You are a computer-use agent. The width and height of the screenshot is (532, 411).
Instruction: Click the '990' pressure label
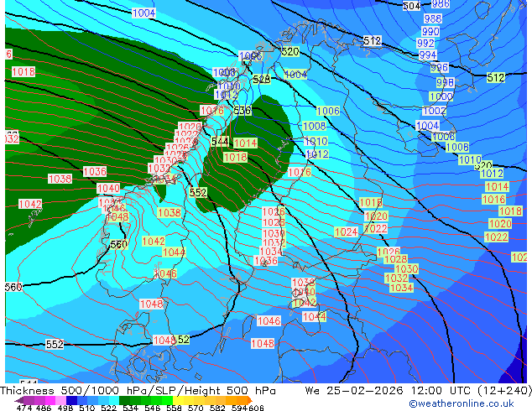430,31
